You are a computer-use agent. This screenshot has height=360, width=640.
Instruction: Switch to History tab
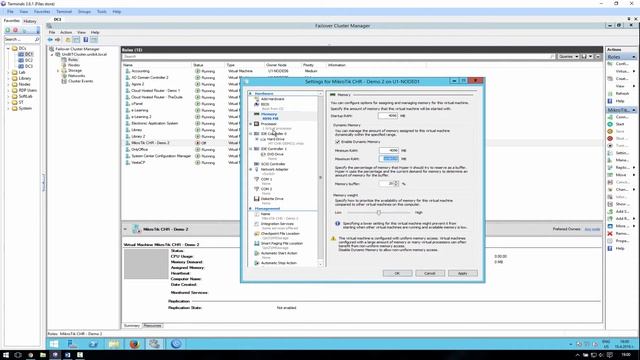pos(30,21)
